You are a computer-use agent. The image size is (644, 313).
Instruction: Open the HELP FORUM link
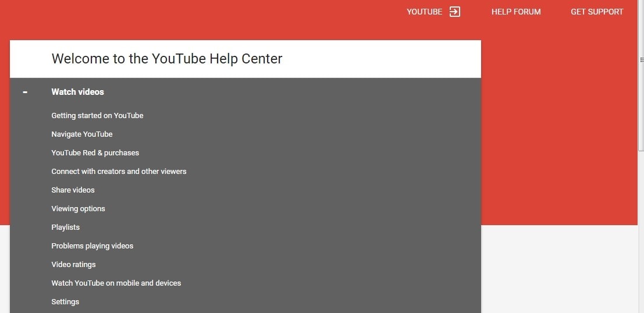pos(516,12)
